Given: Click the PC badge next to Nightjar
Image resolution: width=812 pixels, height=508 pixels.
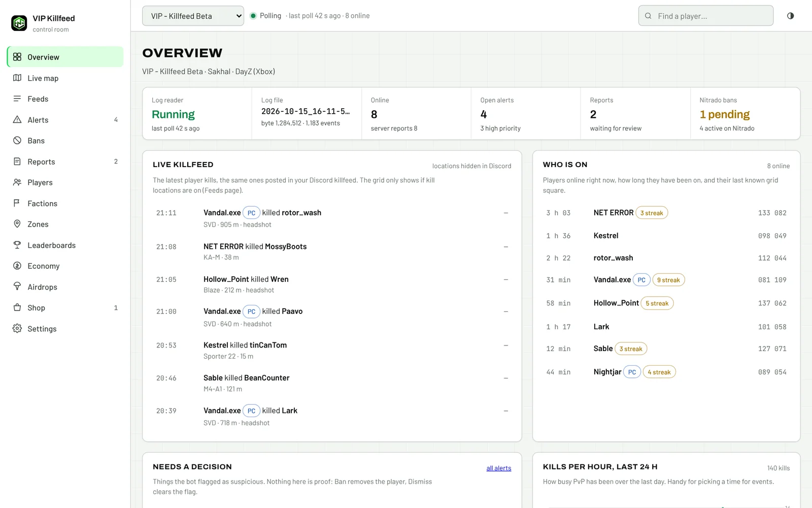Looking at the screenshot, I should coord(632,372).
